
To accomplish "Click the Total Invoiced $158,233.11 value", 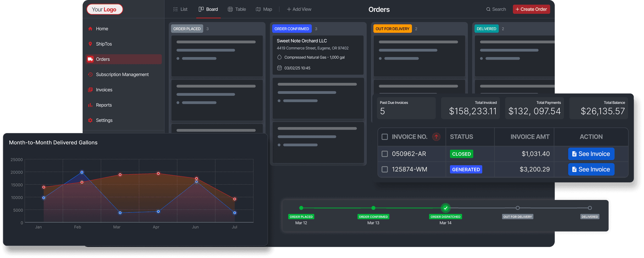I will tap(473, 111).
